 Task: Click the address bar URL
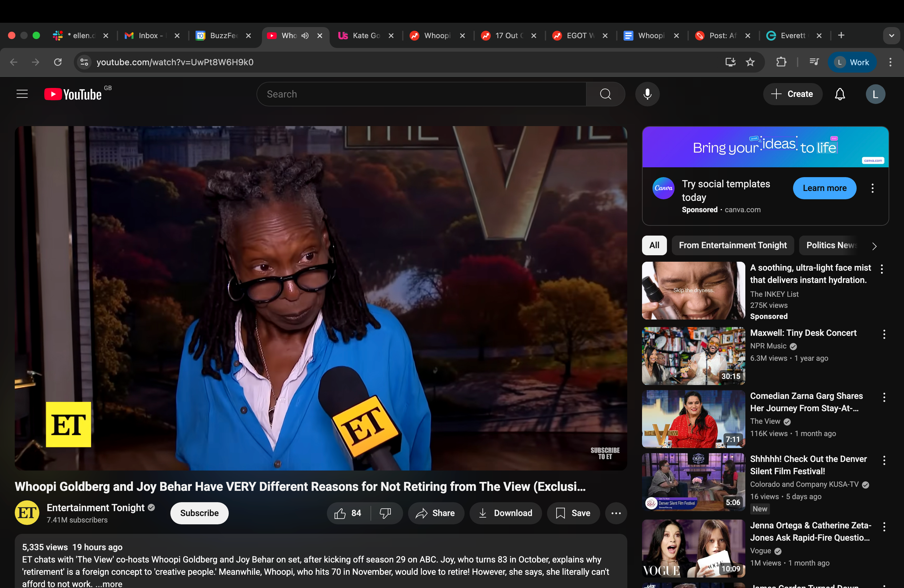coord(175,62)
